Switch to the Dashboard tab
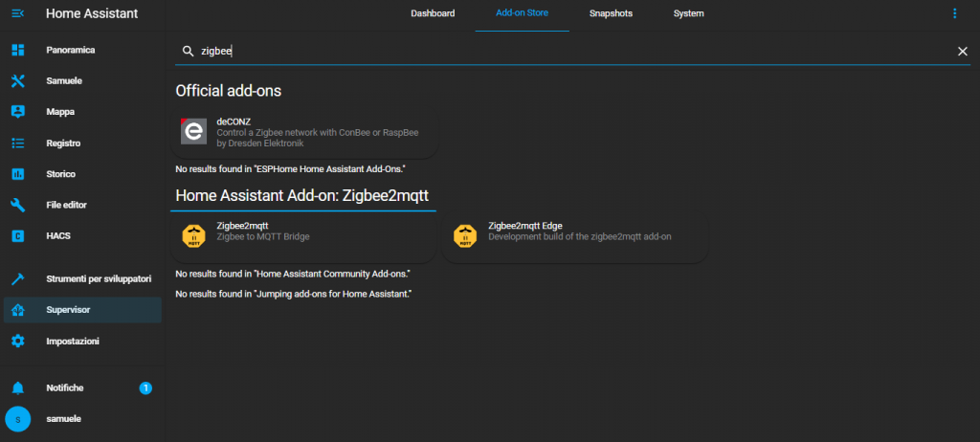 pyautogui.click(x=433, y=13)
